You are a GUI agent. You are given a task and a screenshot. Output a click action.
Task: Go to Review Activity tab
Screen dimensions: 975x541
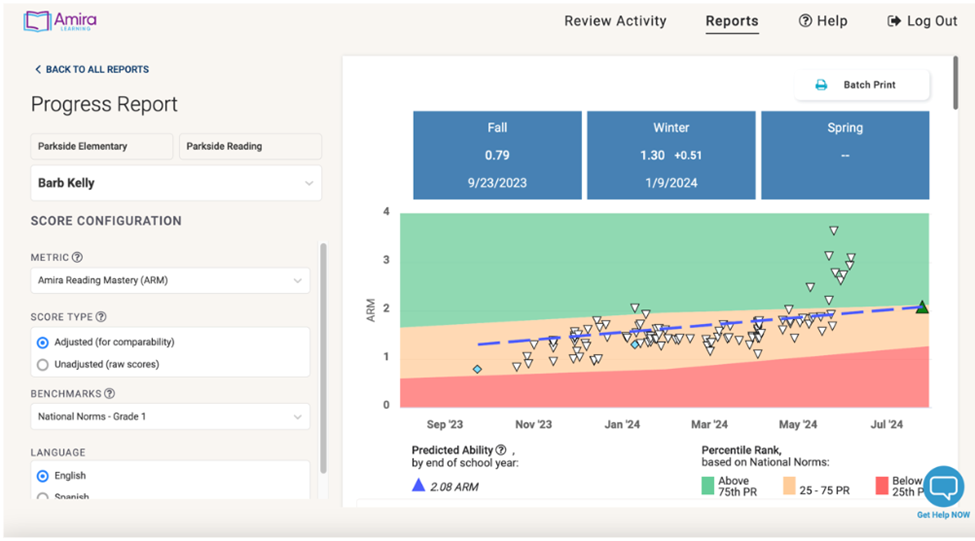[x=615, y=21]
